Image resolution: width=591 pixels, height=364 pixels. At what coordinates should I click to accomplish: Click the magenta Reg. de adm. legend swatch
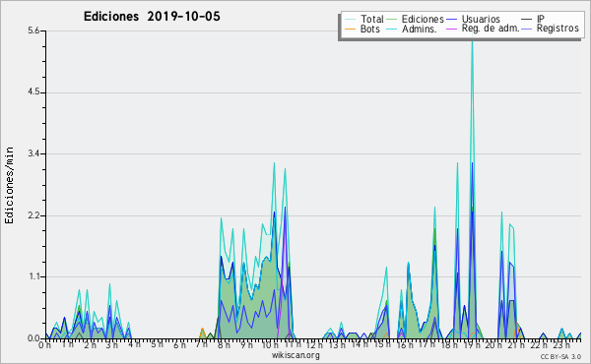tap(452, 29)
